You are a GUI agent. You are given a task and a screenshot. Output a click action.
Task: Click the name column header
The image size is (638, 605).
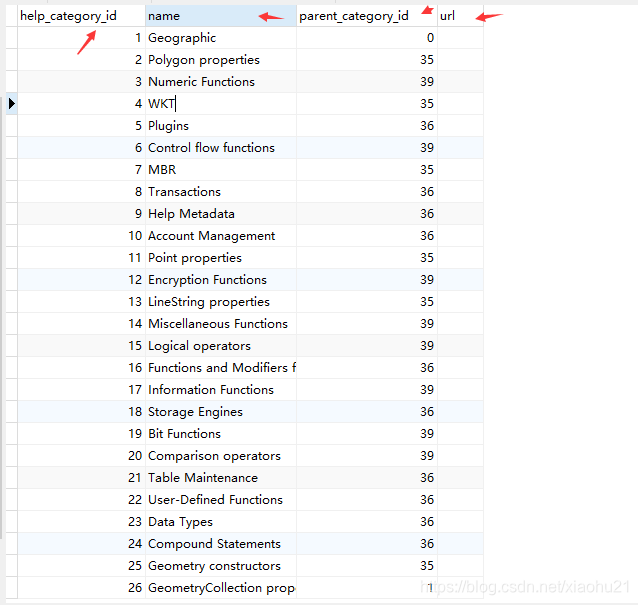pos(221,16)
